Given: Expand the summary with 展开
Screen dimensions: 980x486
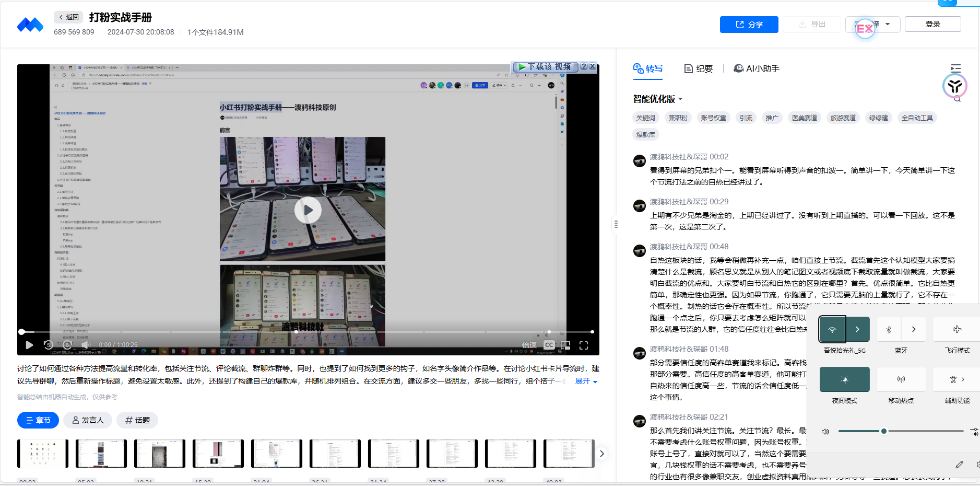Looking at the screenshot, I should [x=586, y=381].
